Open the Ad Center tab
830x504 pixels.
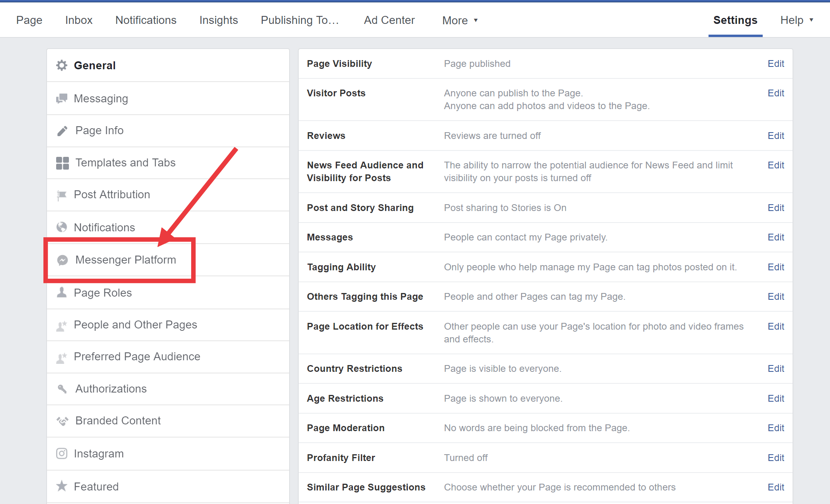pos(389,20)
